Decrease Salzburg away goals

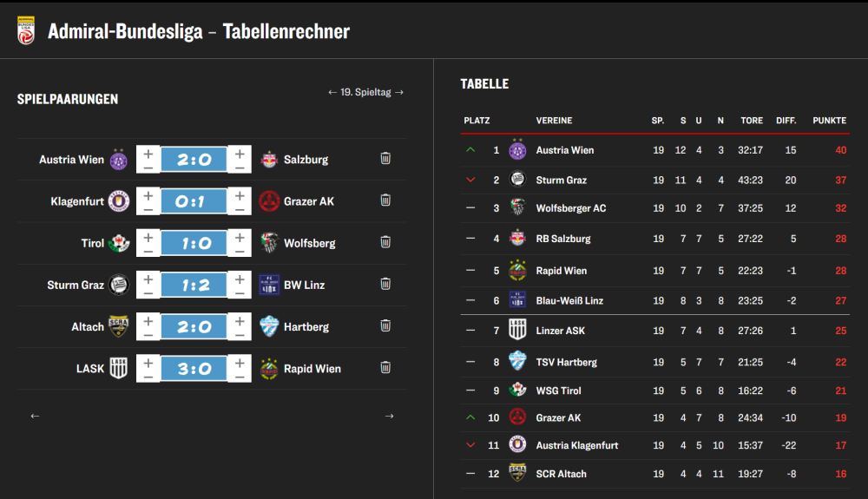pyautogui.click(x=240, y=167)
